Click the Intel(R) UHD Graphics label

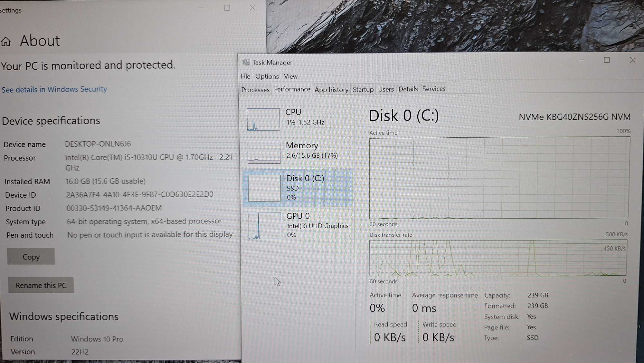(317, 226)
